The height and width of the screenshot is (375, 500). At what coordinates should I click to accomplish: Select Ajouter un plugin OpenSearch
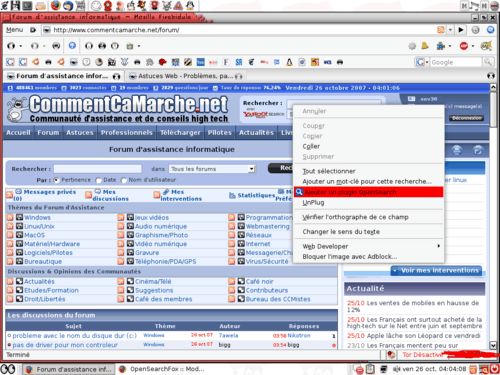368,192
